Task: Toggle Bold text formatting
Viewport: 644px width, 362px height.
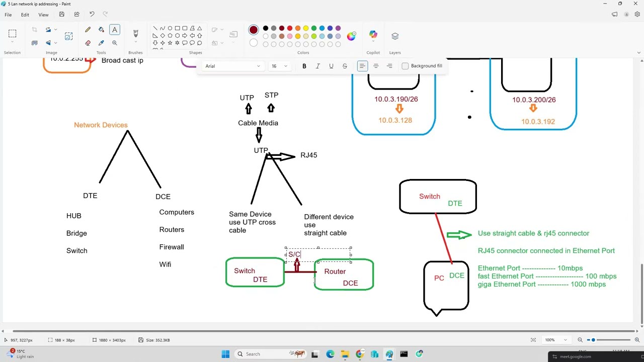Action: pos(304,66)
